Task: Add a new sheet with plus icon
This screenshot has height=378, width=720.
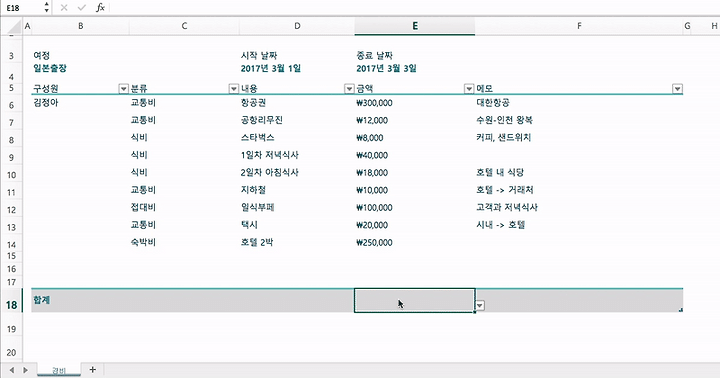Action: 93,370
